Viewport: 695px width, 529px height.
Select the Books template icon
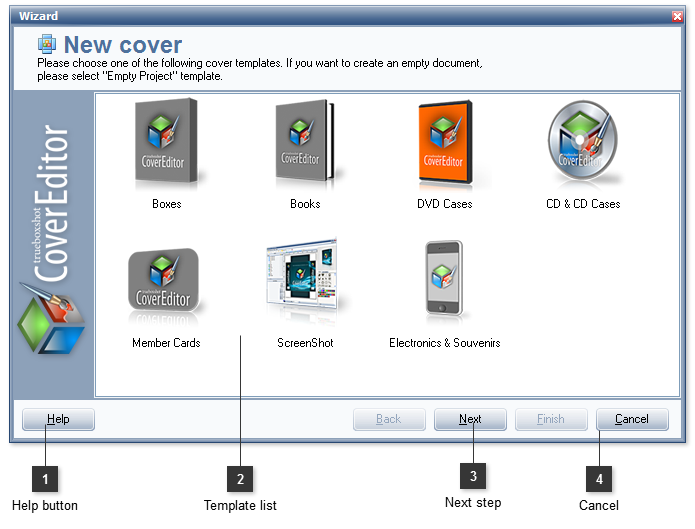click(x=305, y=141)
